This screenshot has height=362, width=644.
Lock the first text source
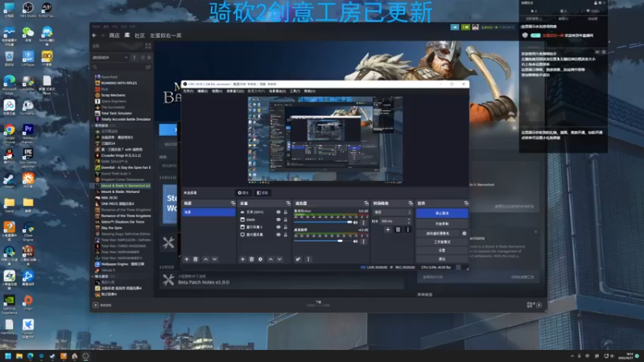(x=286, y=212)
